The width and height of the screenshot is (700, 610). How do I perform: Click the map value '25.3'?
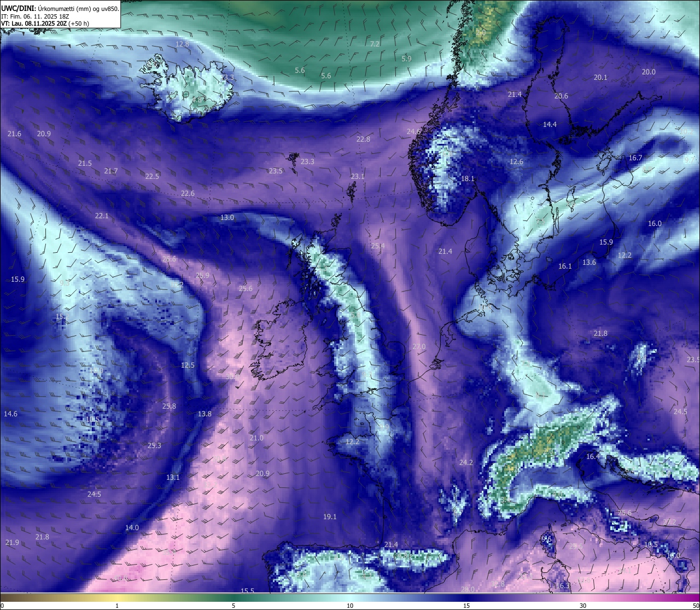[x=154, y=446]
